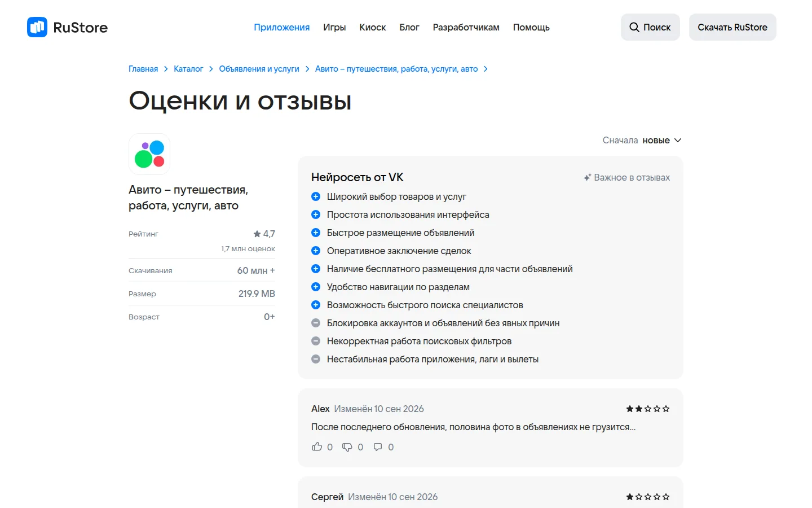Click the 219.9 MB size value
Screen dimensions: 812x508
pyautogui.click(x=257, y=294)
